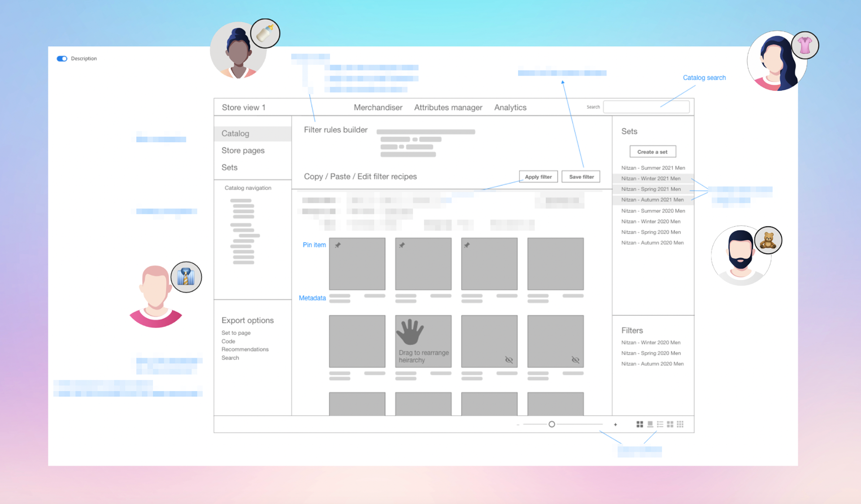
Task: Click the Search input field
Action: (646, 107)
